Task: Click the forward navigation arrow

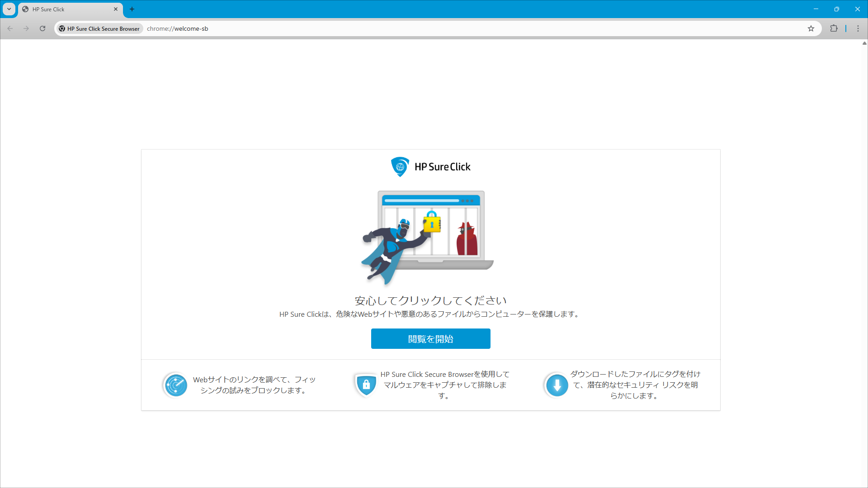Action: (26, 28)
